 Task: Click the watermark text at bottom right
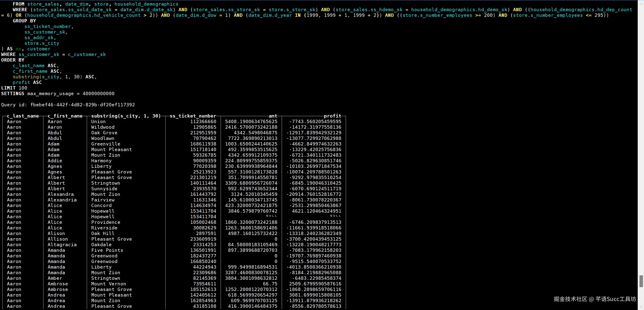pyautogui.click(x=595, y=299)
